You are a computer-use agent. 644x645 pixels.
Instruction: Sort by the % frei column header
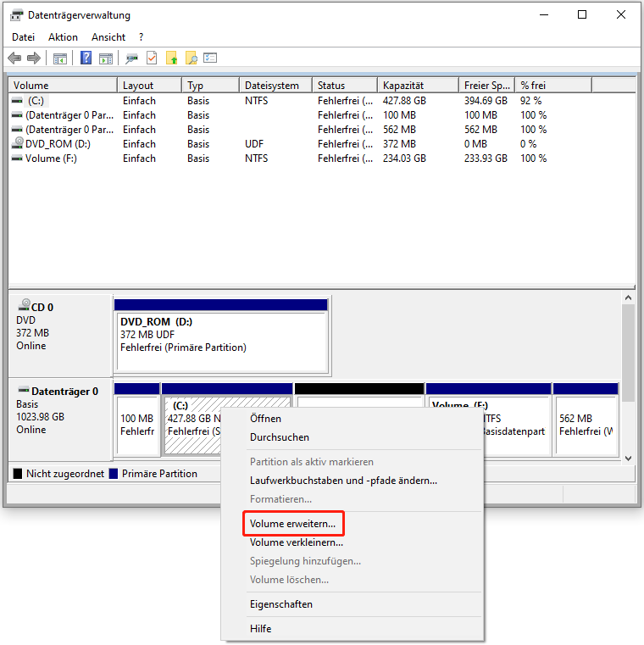tap(553, 85)
